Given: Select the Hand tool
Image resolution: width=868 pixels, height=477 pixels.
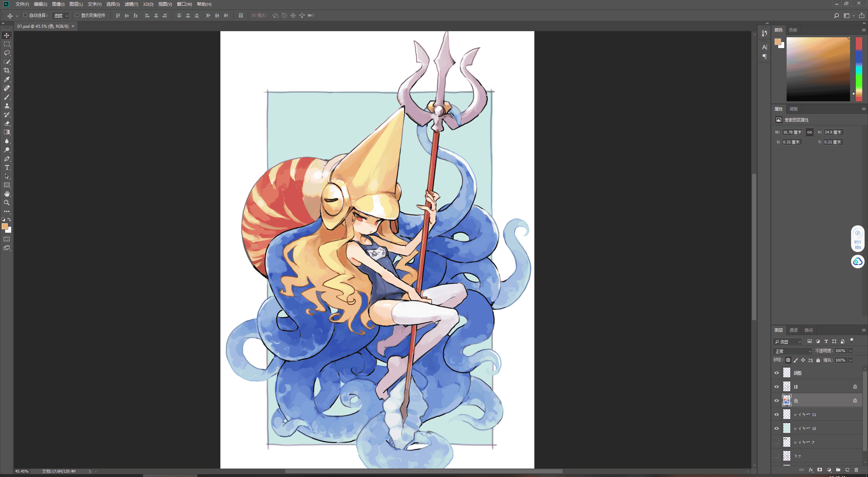Looking at the screenshot, I should click(7, 194).
